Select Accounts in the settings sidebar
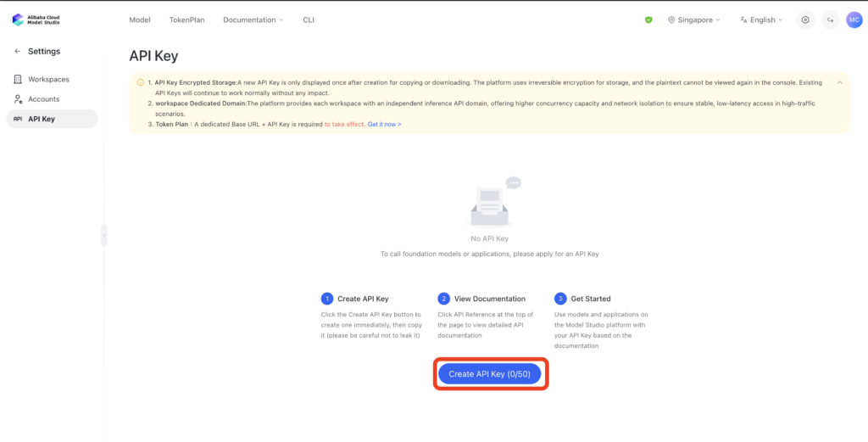 coord(52,99)
